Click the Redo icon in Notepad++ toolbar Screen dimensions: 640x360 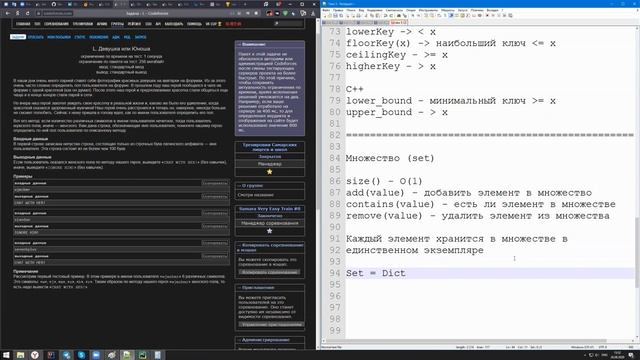pyautogui.click(x=391, y=16)
